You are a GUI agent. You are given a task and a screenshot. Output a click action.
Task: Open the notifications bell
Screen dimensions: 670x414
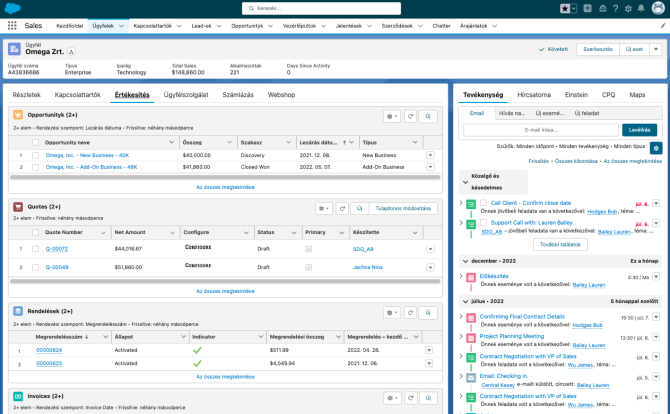[x=642, y=8]
